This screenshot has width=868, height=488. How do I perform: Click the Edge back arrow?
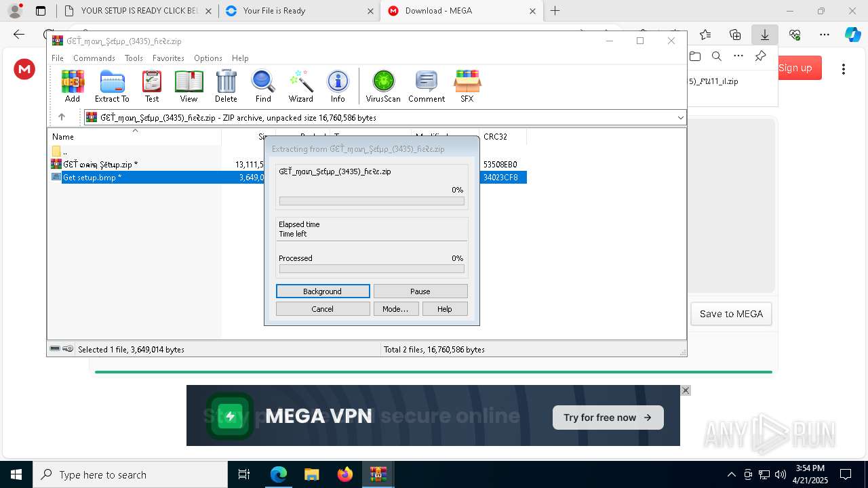point(19,35)
